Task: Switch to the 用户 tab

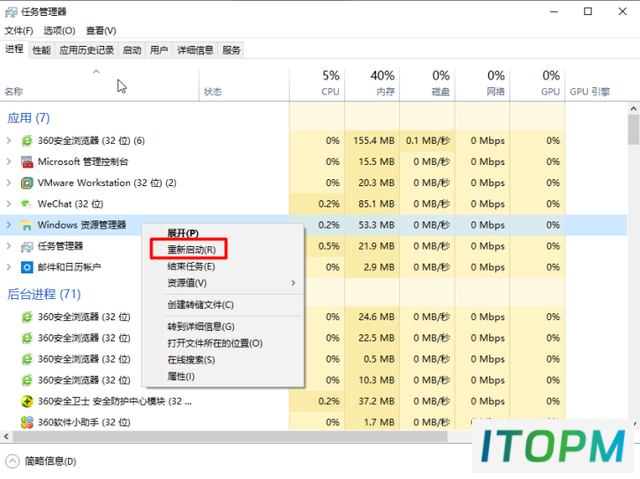Action: tap(159, 50)
